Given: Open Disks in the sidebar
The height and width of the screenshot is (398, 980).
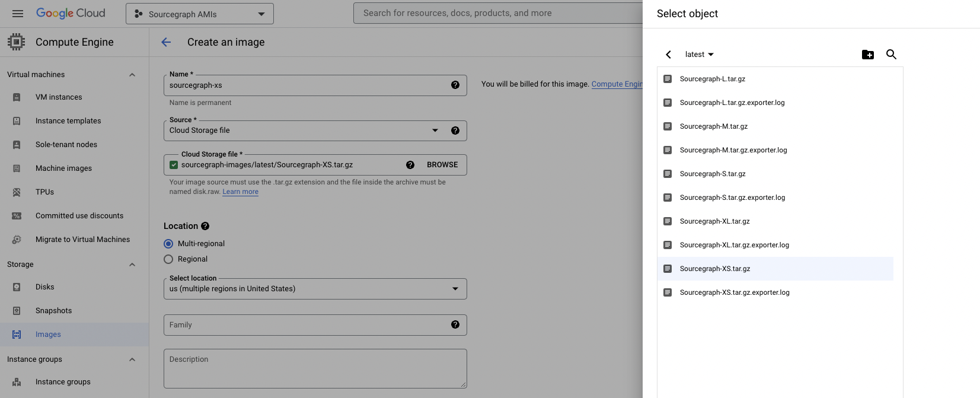Looking at the screenshot, I should tap(75, 287).
